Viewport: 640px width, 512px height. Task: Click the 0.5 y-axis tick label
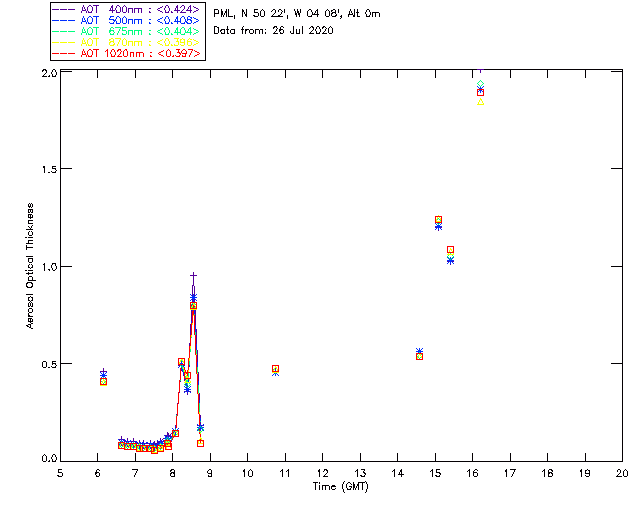[49, 363]
